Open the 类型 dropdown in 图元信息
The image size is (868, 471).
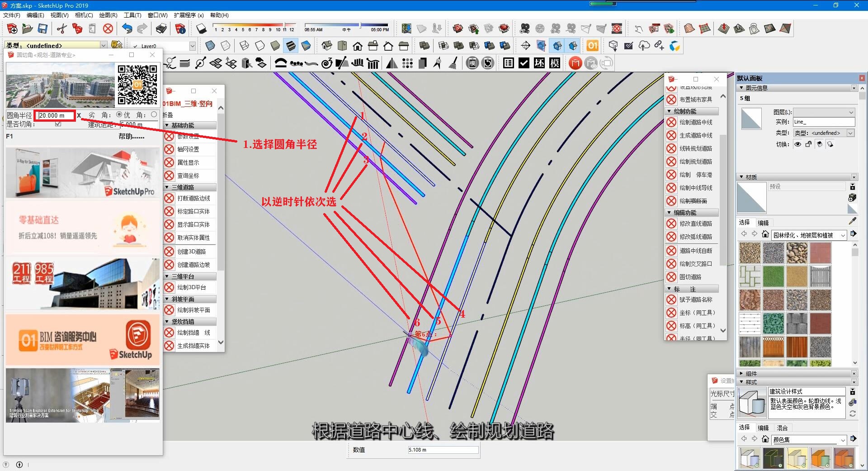coord(824,133)
